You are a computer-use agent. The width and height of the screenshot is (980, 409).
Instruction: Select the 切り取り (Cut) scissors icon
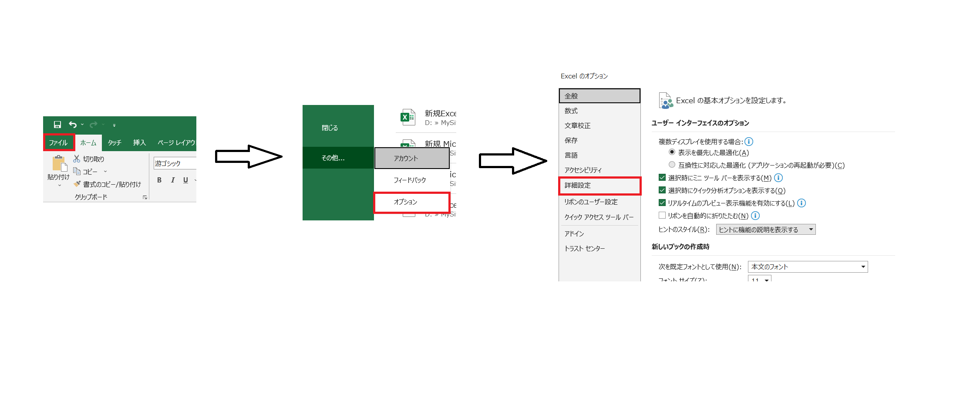tap(76, 159)
